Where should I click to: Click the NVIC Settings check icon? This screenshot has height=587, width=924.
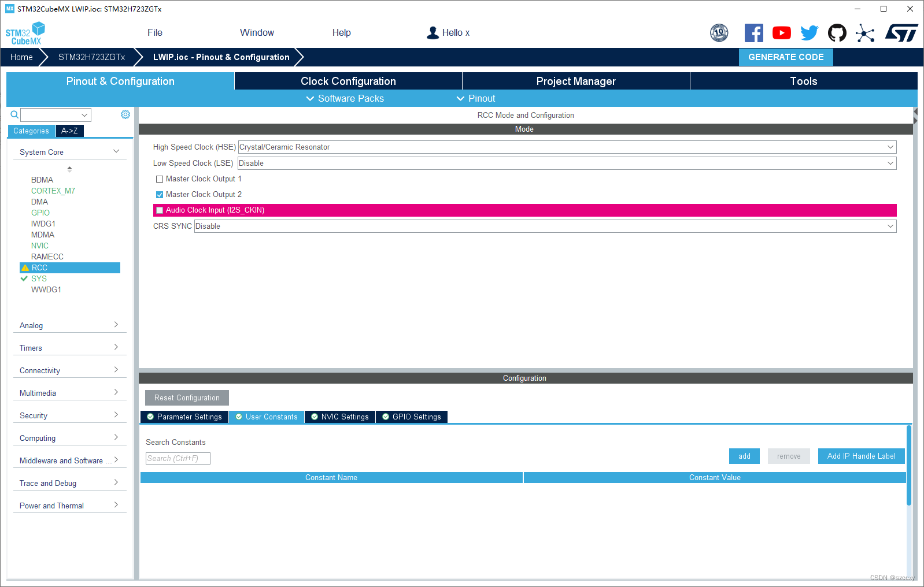pyautogui.click(x=315, y=417)
